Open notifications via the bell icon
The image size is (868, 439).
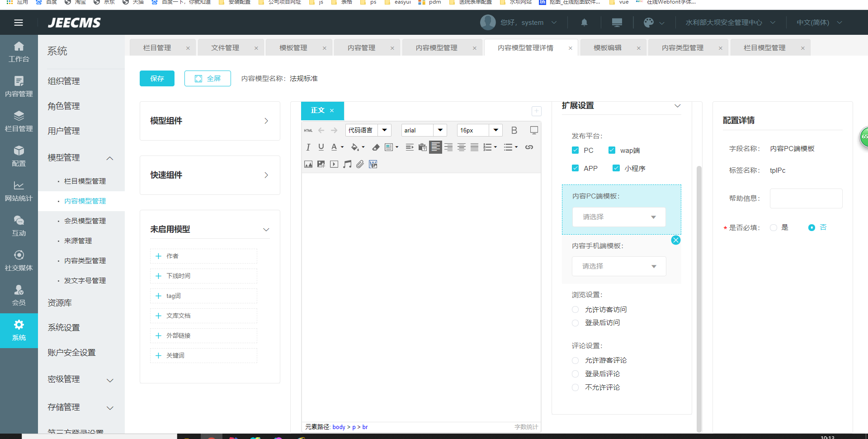584,23
